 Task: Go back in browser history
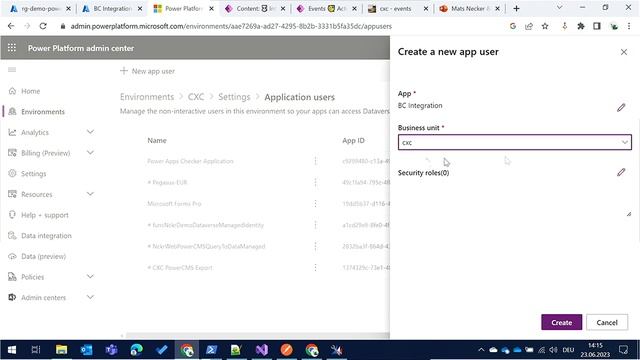11,26
